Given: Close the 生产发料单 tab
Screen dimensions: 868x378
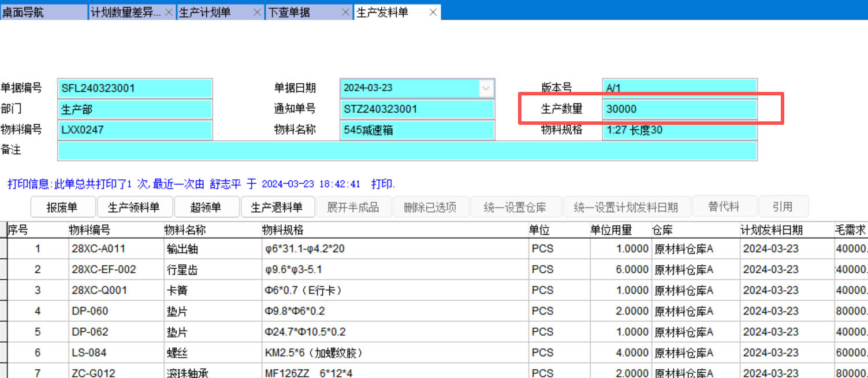Looking at the screenshot, I should click(433, 12).
